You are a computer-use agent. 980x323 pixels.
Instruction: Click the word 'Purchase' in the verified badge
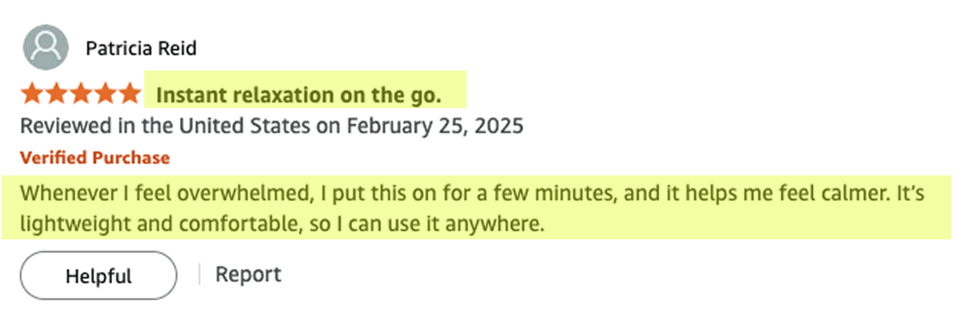[x=131, y=158]
